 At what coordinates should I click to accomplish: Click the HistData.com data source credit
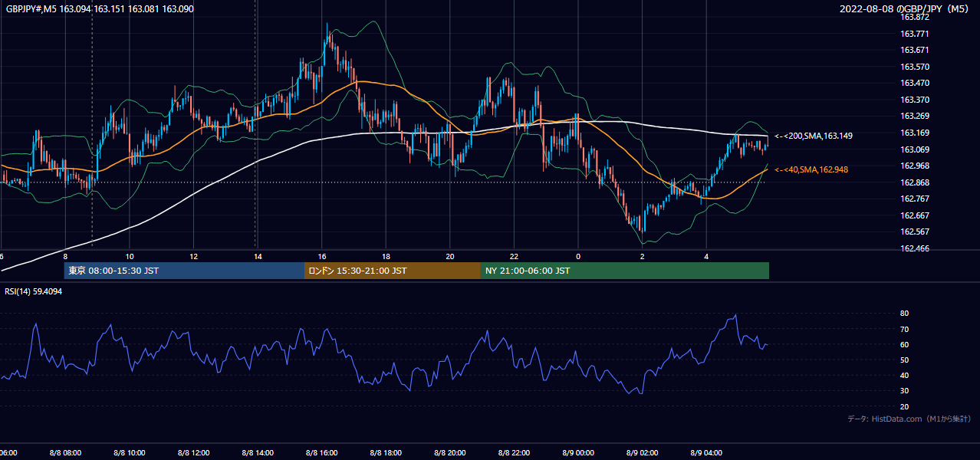tap(909, 419)
